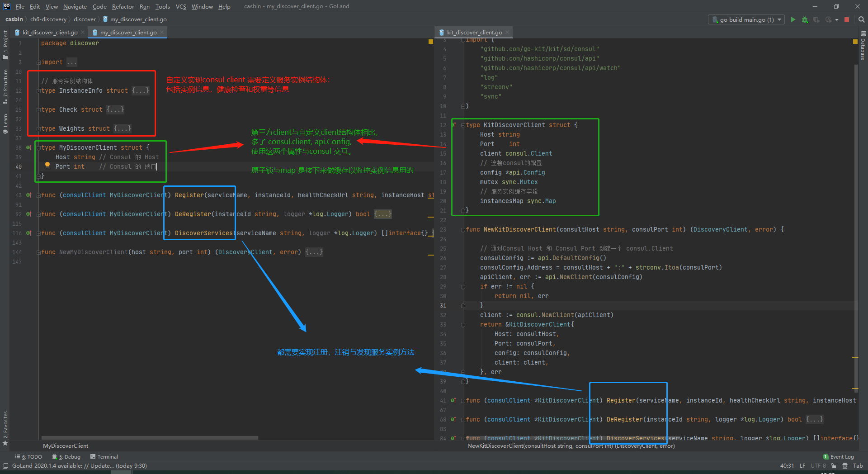The image size is (868, 474).
Task: Click the GoLand application icon in title bar
Action: (7, 6)
